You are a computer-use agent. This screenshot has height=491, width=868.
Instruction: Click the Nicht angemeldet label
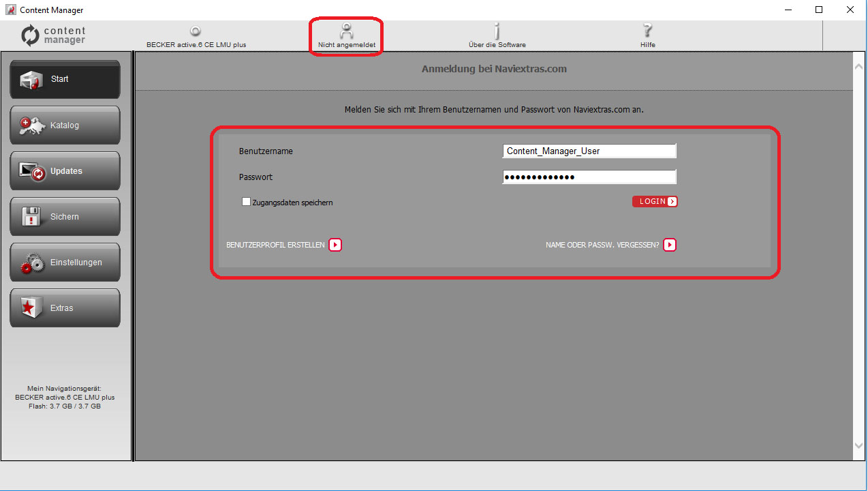[x=347, y=45]
